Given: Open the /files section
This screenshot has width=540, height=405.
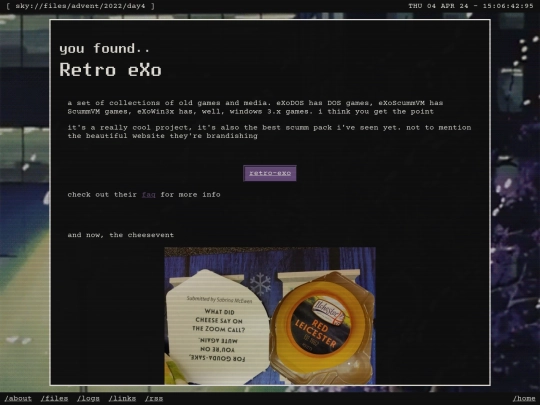Looking at the screenshot, I should point(54,398).
